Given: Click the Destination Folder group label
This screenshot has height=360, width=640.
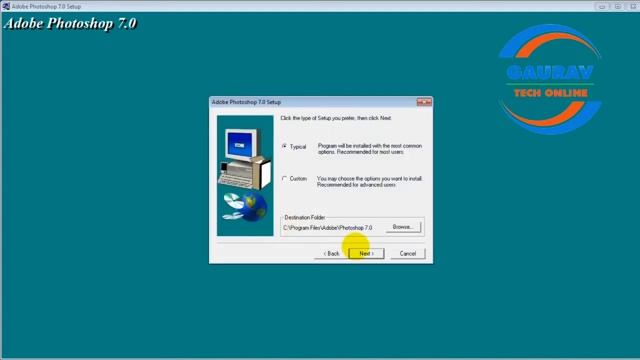Looking at the screenshot, I should point(304,218).
